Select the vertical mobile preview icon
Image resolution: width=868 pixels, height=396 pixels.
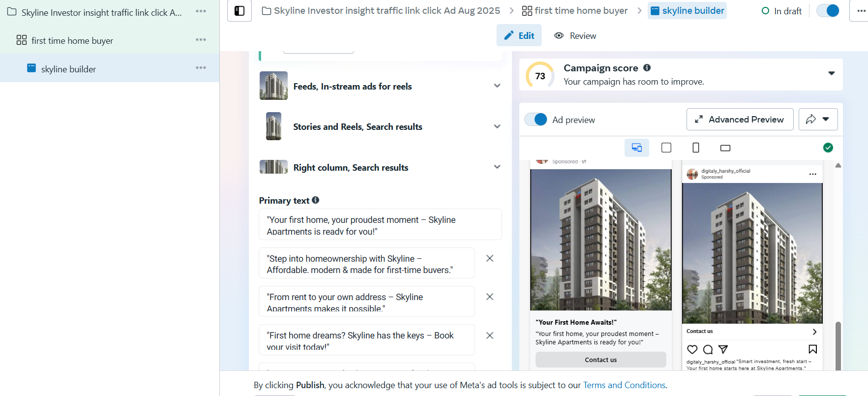point(696,148)
